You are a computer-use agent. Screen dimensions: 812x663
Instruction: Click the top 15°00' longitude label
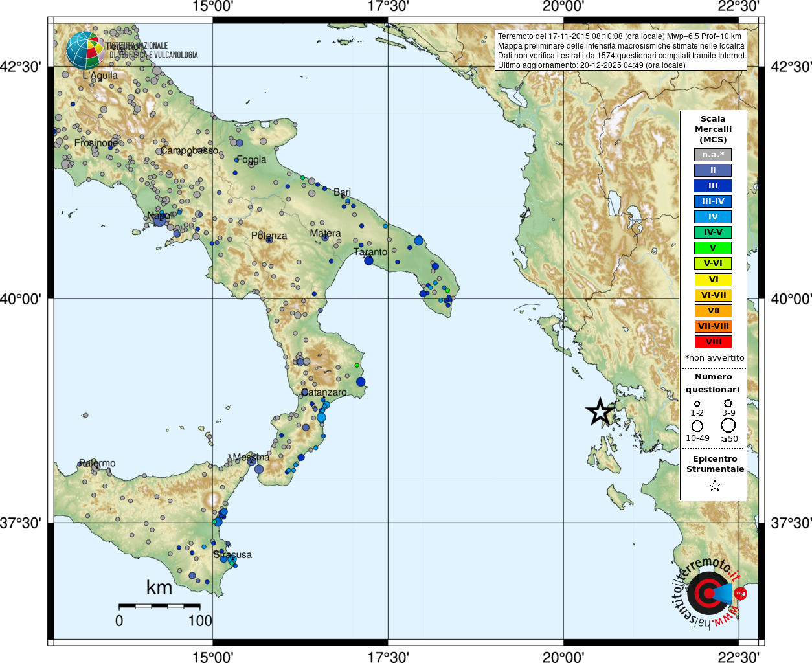click(212, 7)
